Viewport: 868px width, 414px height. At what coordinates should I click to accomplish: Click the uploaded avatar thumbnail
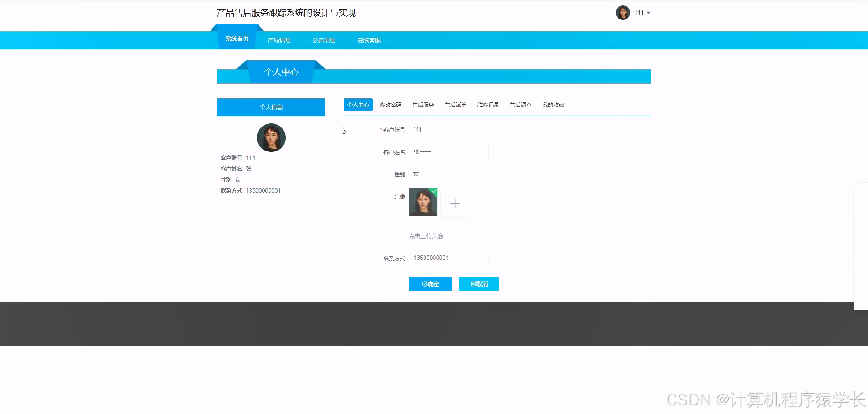(423, 202)
